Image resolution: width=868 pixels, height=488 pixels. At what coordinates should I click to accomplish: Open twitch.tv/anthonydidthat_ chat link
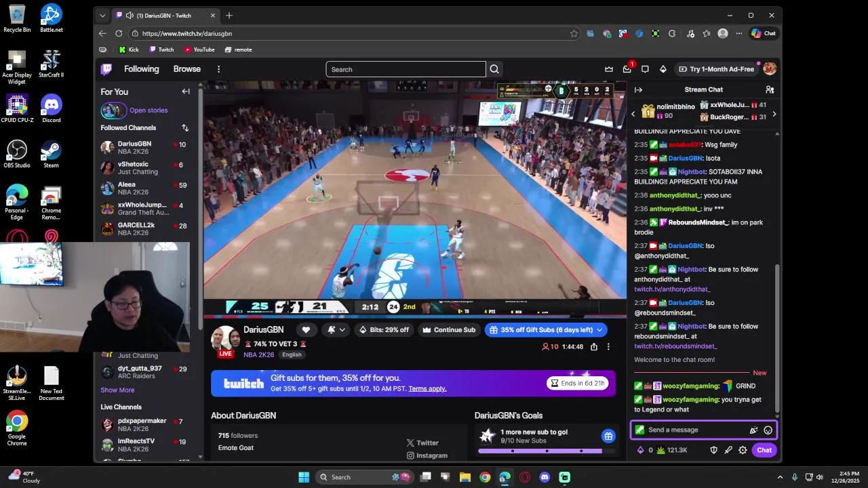[672, 289]
